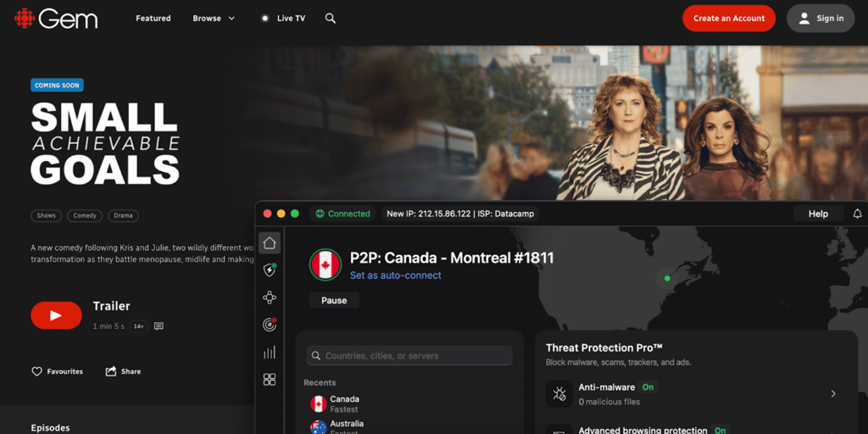868x434 pixels.
Task: Click the Comedy genre tag
Action: (85, 216)
